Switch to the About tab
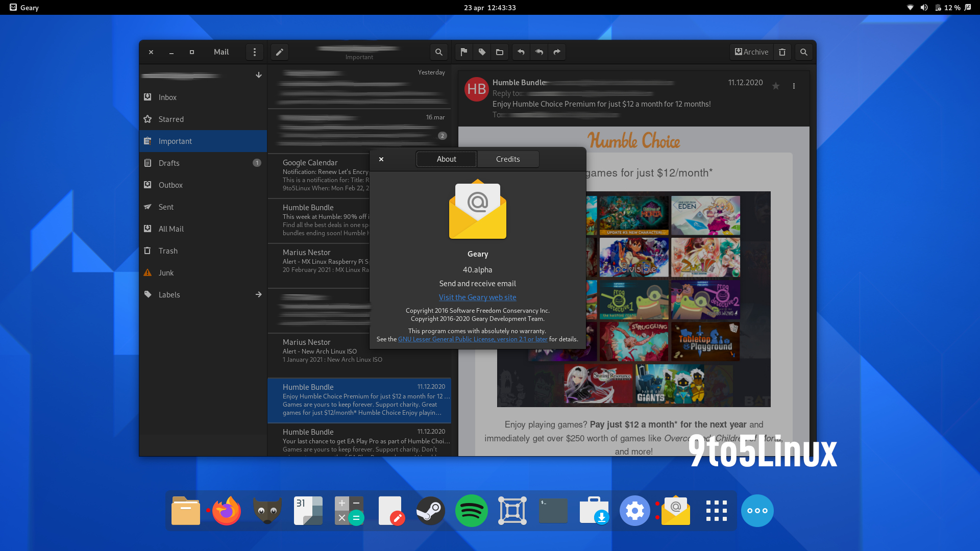Screen dimensions: 980x551 pyautogui.click(x=446, y=159)
